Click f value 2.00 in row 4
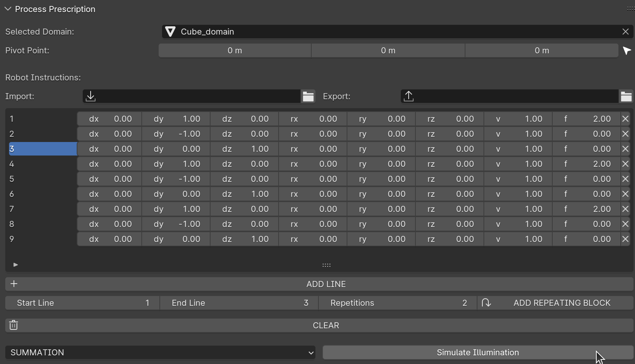 tap(587, 164)
